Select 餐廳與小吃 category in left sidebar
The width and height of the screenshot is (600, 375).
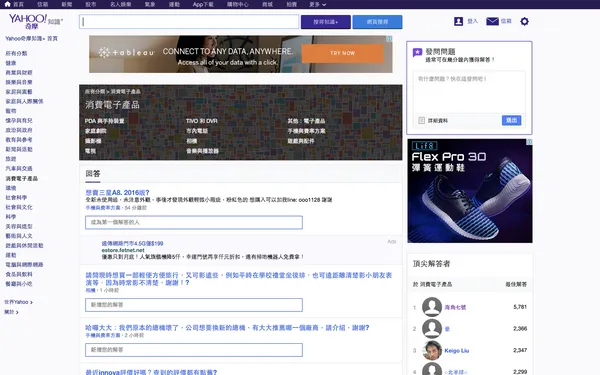(x=19, y=284)
